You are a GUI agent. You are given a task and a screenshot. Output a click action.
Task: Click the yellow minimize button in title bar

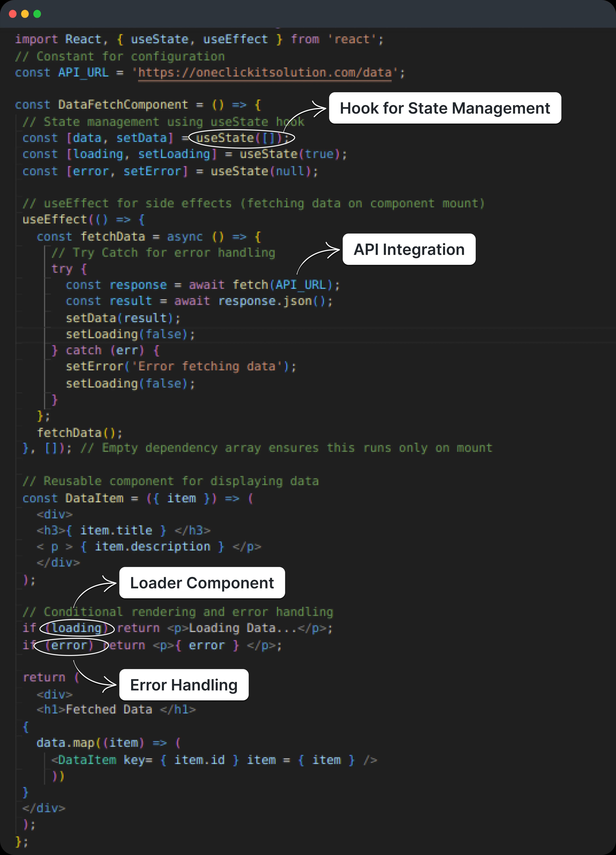click(30, 12)
